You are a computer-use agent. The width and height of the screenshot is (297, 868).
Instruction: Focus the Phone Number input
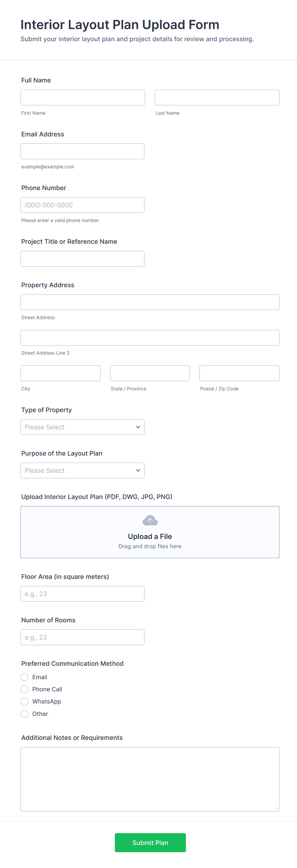[x=82, y=205]
